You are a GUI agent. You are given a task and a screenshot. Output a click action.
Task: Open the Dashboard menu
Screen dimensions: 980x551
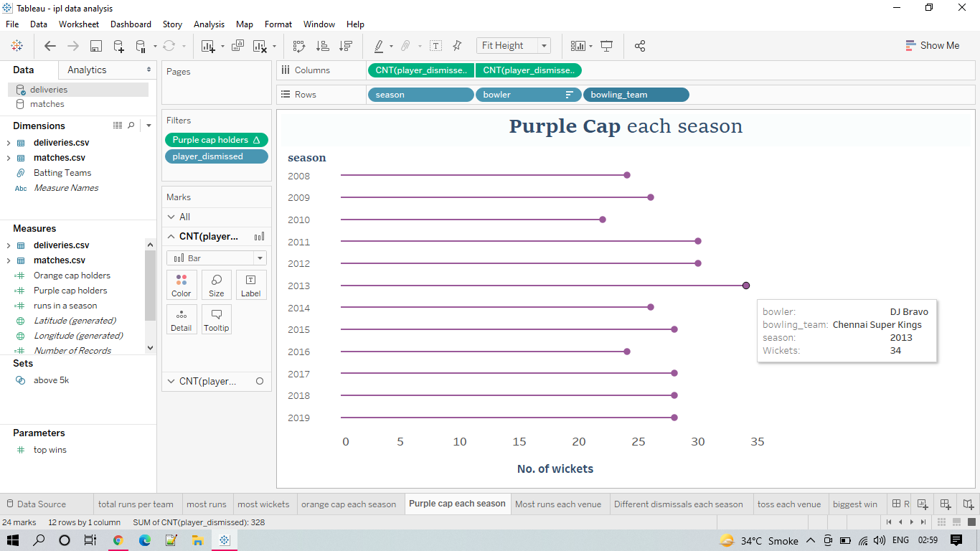click(131, 24)
